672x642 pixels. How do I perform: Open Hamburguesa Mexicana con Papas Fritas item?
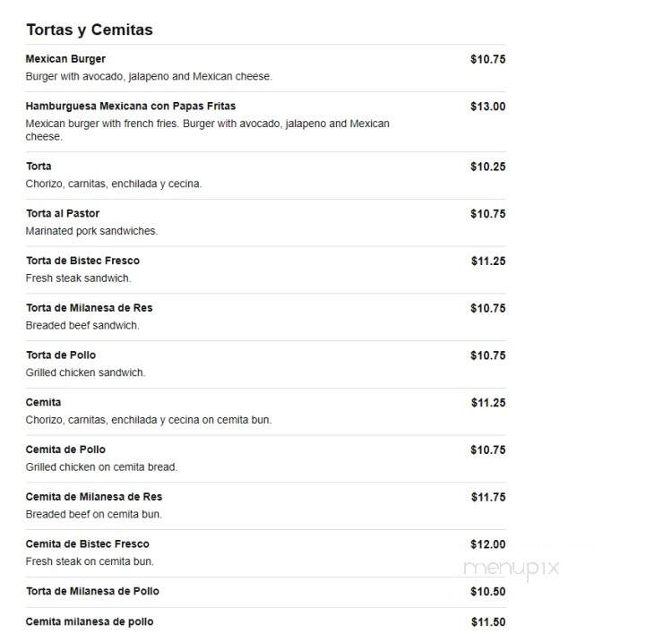click(131, 107)
